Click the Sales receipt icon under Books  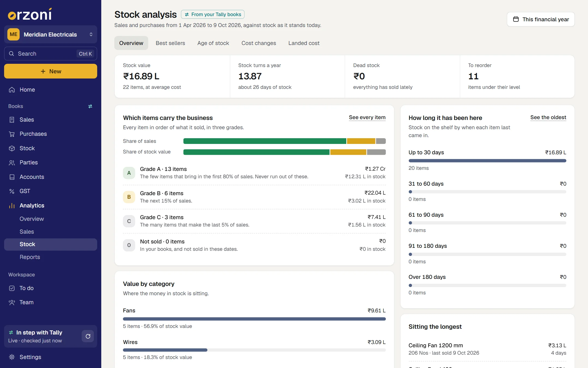pos(12,120)
